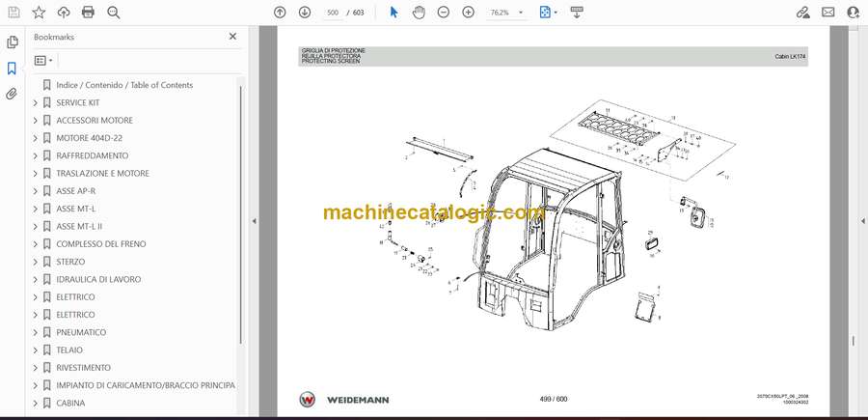Toggle the Bookmarks panel in sidebar
Screen dimensions: 868x420
point(13,69)
